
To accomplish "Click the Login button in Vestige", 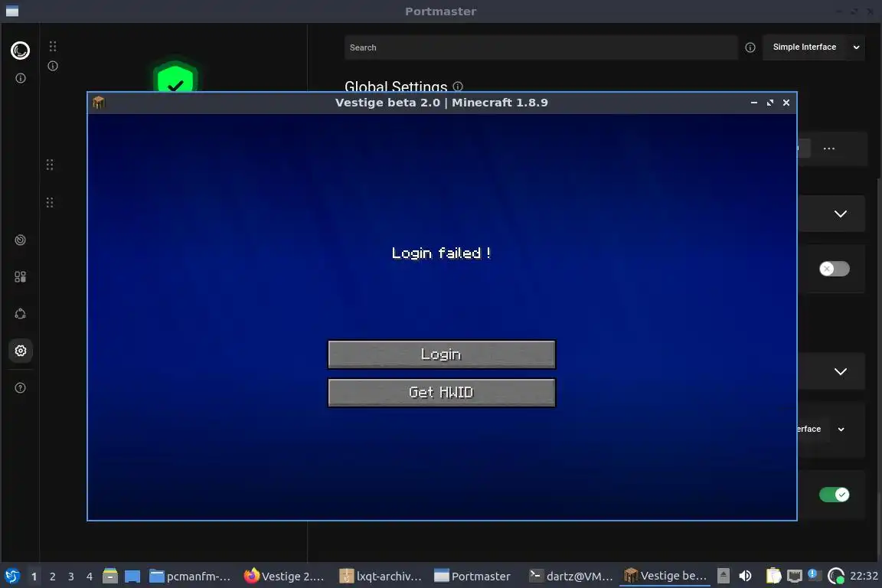I will pyautogui.click(x=442, y=354).
